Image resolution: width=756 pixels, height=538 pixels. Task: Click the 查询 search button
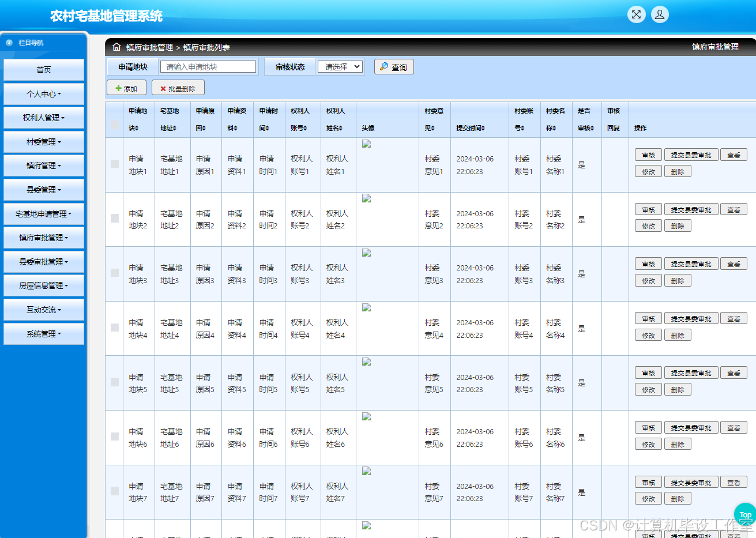(x=394, y=67)
